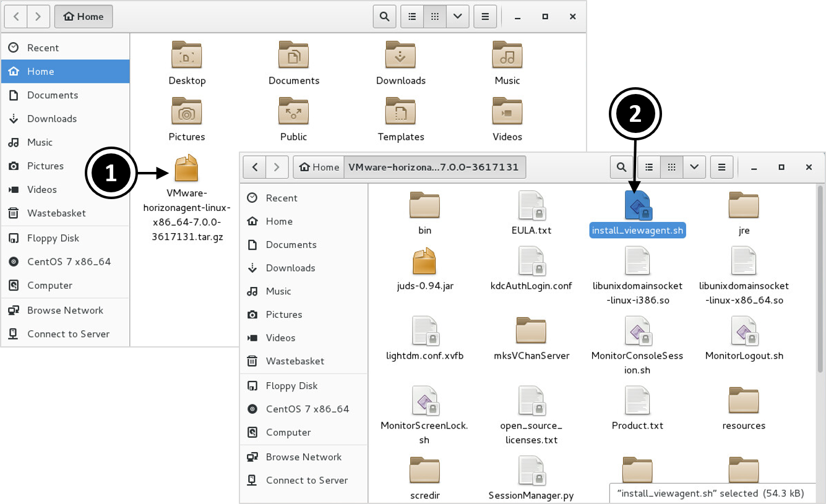Select Browse Network in front window sidebar
Viewport: 826px width, 504px height.
point(304,457)
